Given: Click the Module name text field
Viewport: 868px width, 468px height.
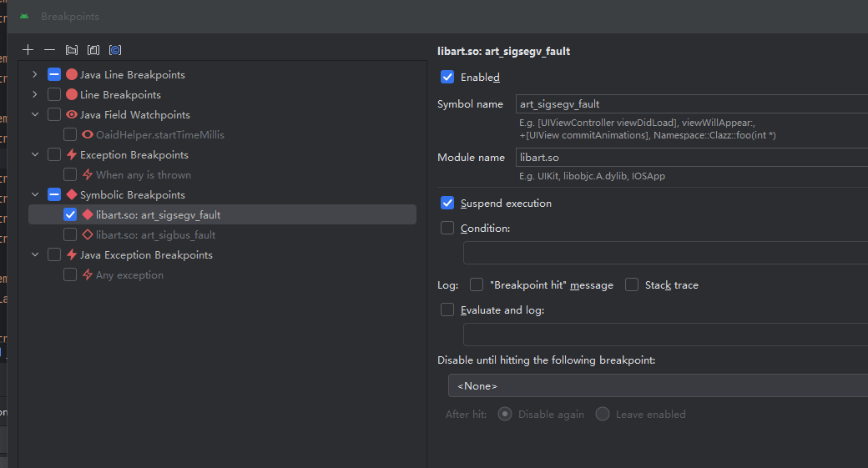Looking at the screenshot, I should [x=691, y=158].
